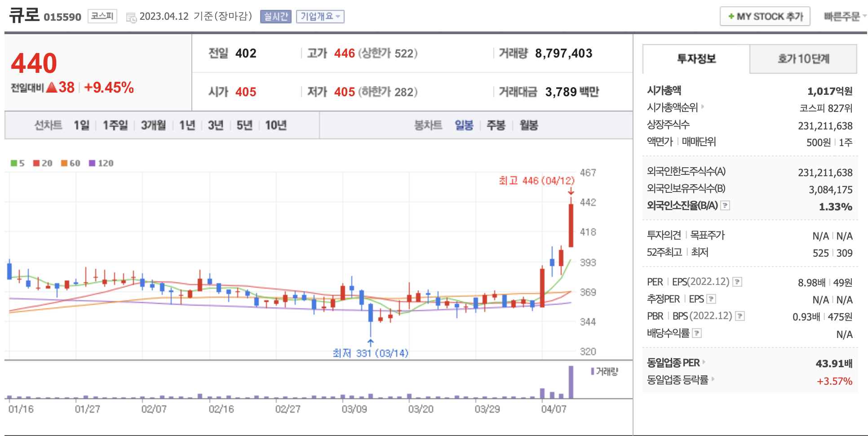This screenshot has width=868, height=436.
Task: Click the question mark next to 추정PER EPS
Action: coord(711,299)
